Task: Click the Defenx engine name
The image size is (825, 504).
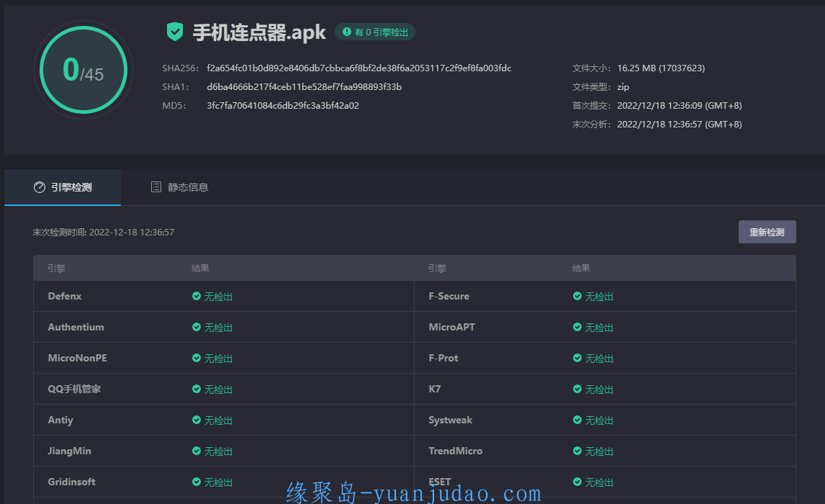Action: 65,296
